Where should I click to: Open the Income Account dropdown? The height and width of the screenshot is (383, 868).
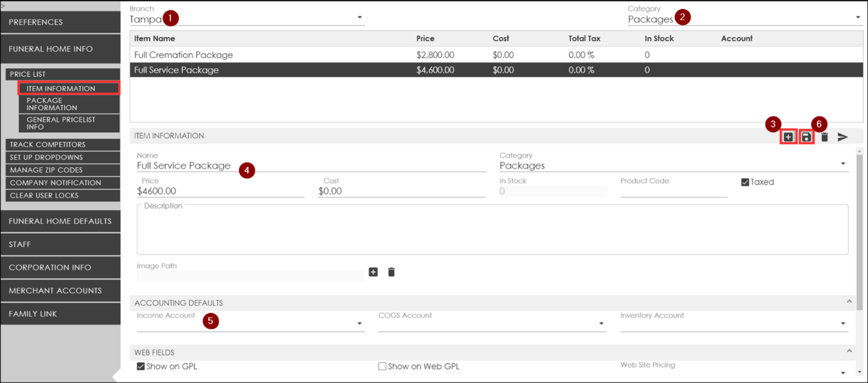coord(359,324)
